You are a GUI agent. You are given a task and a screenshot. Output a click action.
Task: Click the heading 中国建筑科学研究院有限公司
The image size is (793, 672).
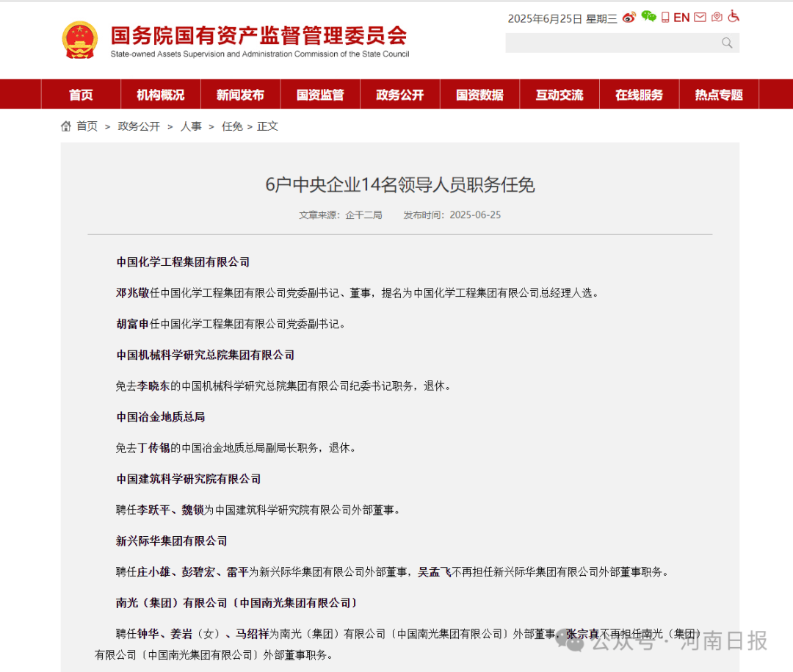click(189, 479)
